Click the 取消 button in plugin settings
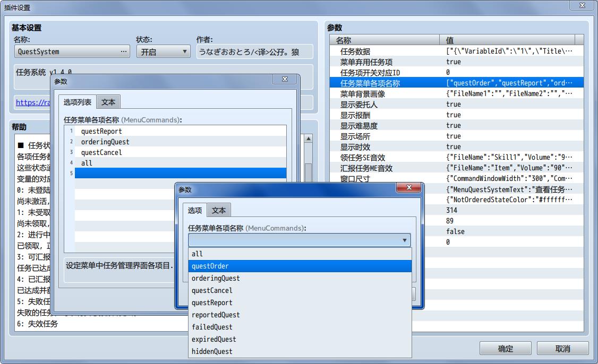The width and height of the screenshot is (598, 364). [x=562, y=349]
